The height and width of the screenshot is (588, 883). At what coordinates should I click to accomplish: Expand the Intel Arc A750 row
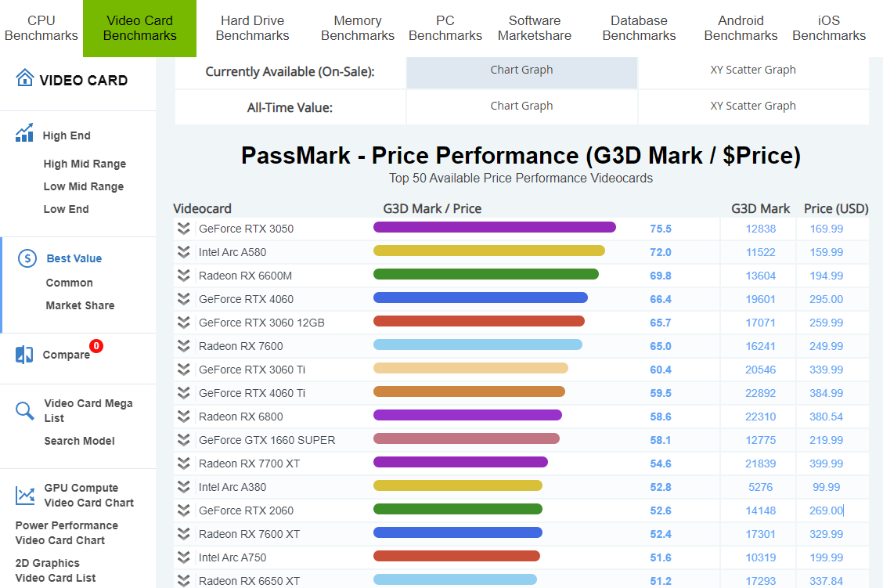[x=184, y=557]
